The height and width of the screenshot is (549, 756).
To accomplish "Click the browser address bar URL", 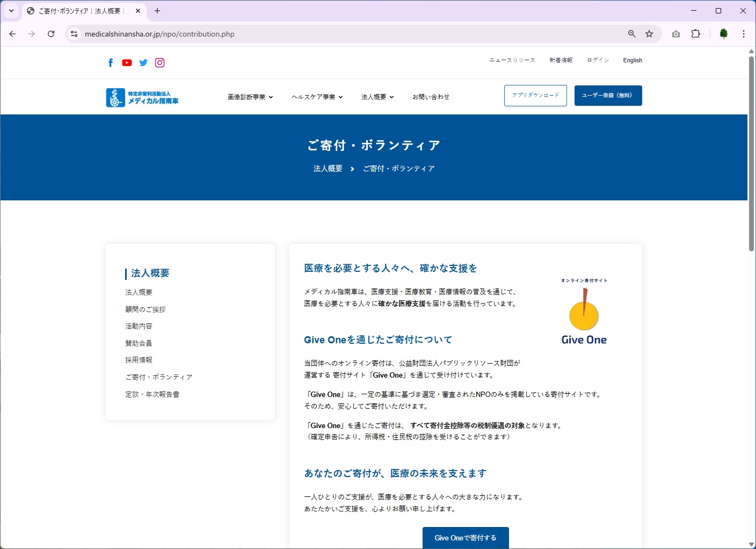I will [x=159, y=34].
